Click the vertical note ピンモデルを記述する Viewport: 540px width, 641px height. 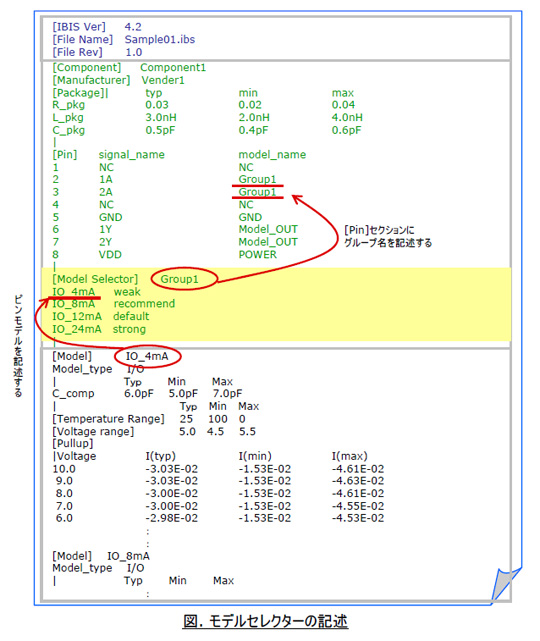click(18, 346)
